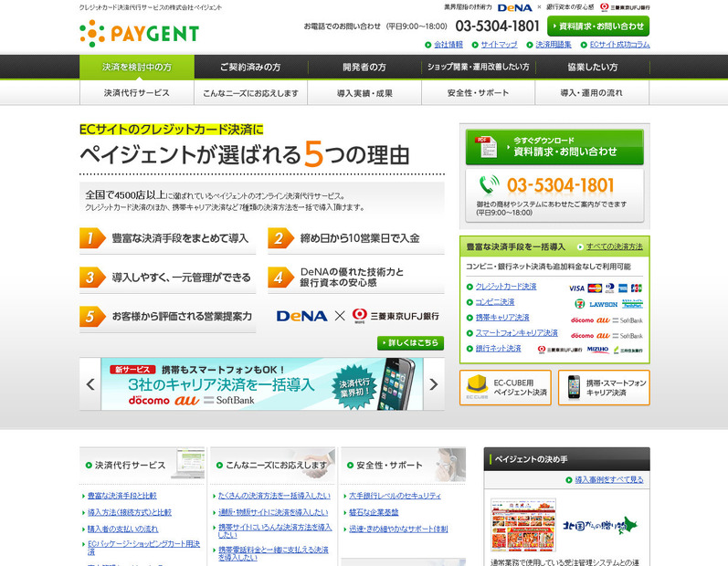This screenshot has height=566, width=728.
Task: Click the green bullet beside 会社情報
Action: pos(428,45)
